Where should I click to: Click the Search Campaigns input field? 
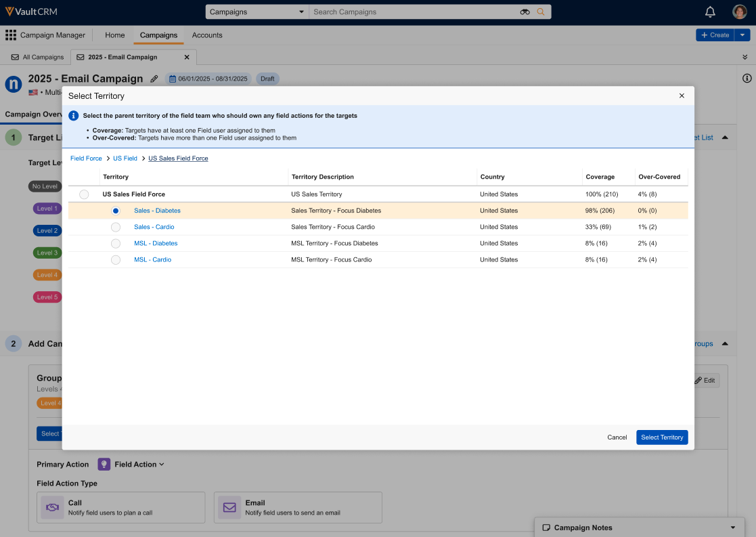click(x=413, y=12)
